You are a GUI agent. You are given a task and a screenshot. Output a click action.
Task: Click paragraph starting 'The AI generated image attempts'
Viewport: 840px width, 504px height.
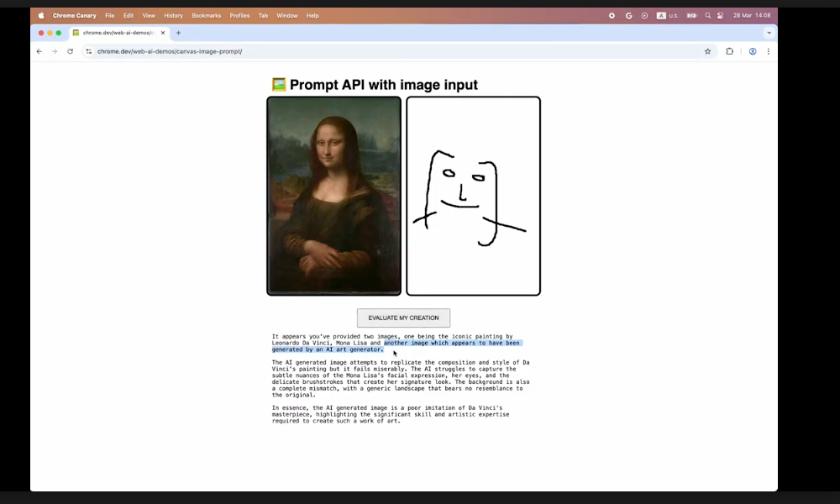click(401, 379)
